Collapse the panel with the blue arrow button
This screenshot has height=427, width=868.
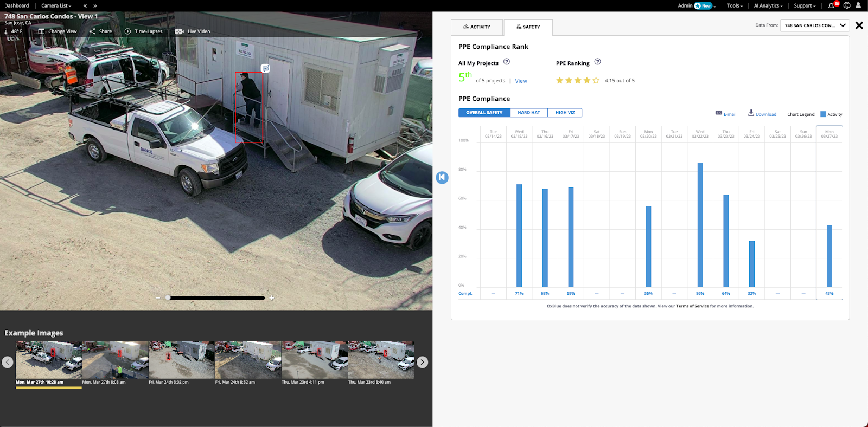tap(442, 177)
